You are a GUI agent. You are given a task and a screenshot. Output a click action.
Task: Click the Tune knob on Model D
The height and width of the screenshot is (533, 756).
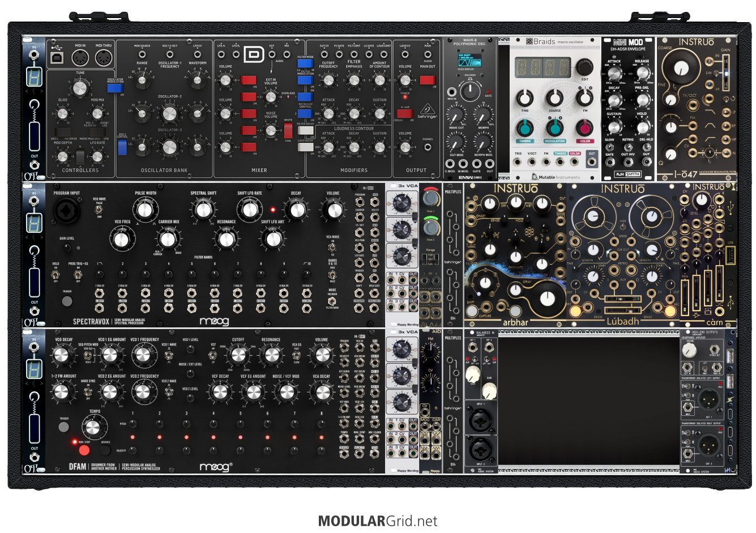[80, 88]
